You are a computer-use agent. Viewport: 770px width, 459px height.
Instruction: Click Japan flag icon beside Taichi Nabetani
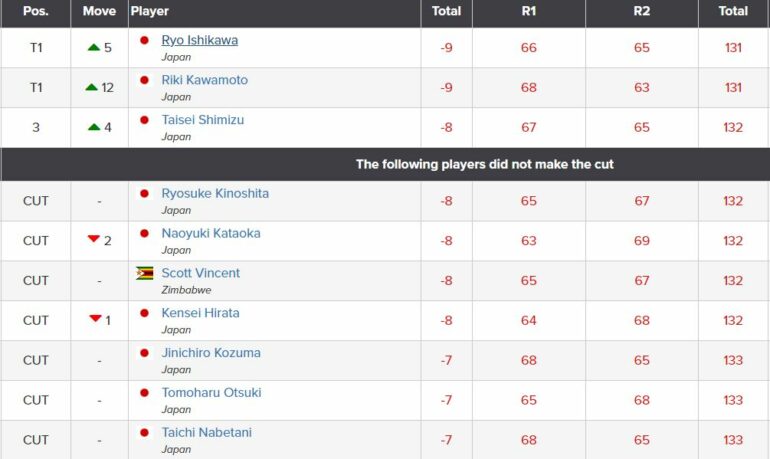pos(144,432)
